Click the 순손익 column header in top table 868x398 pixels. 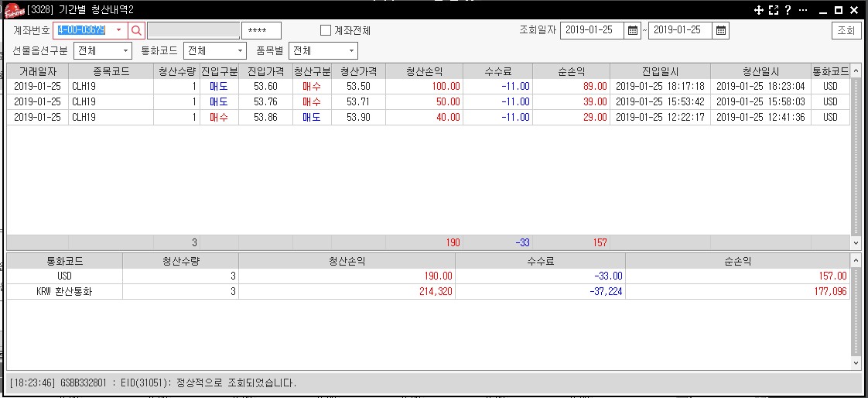pyautogui.click(x=571, y=70)
